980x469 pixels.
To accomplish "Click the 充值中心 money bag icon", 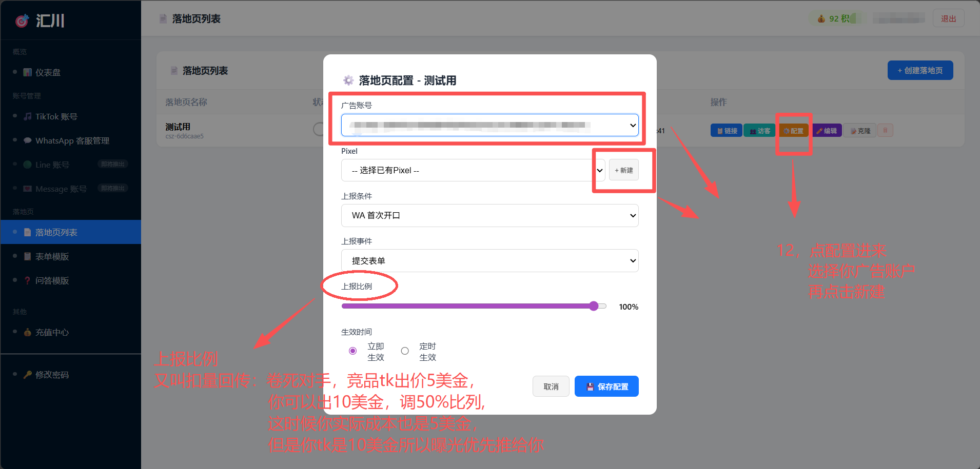I will point(28,332).
